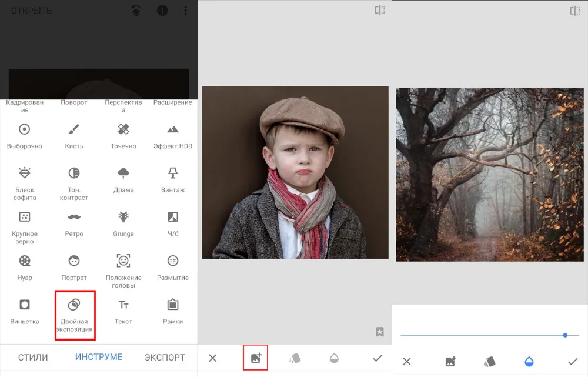Viewport: 588px width, 377px height.
Task: Choose the Виньетка vignette tool
Action: click(x=25, y=311)
